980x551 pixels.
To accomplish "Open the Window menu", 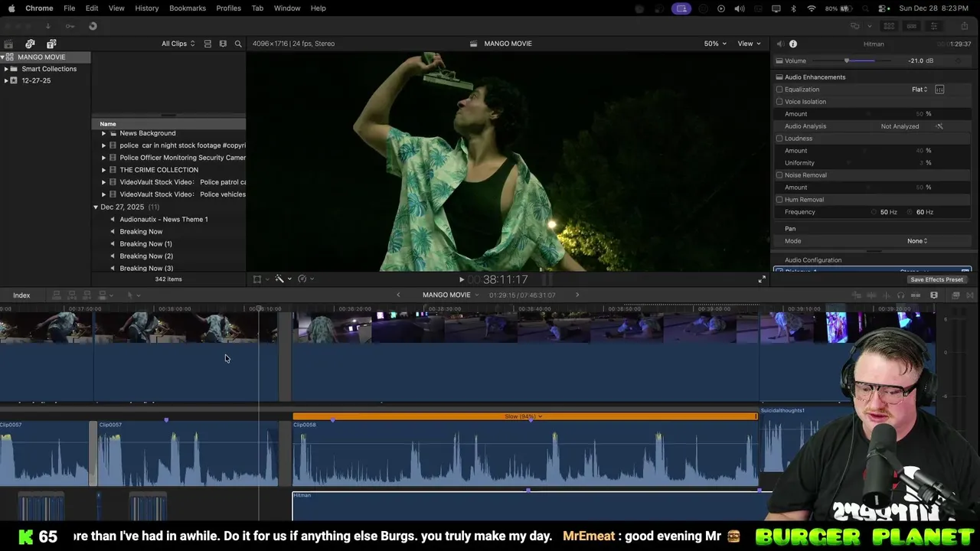I will coord(287,8).
